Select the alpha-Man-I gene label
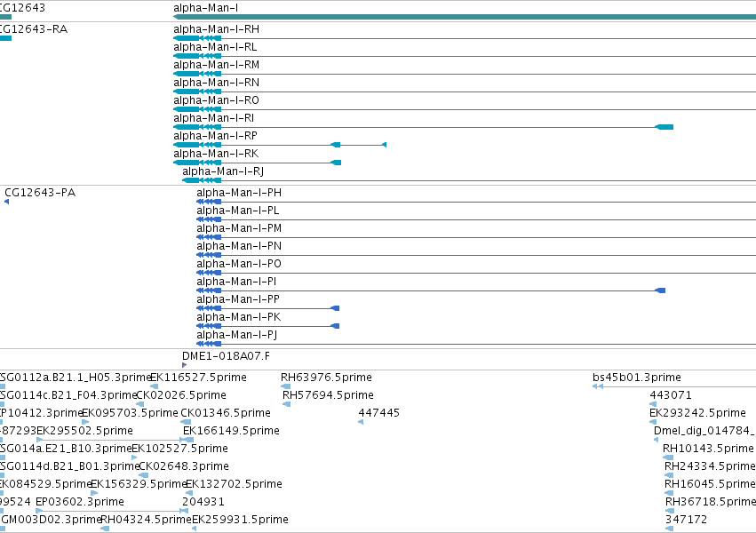Viewport: 756px width, 533px height. click(205, 8)
